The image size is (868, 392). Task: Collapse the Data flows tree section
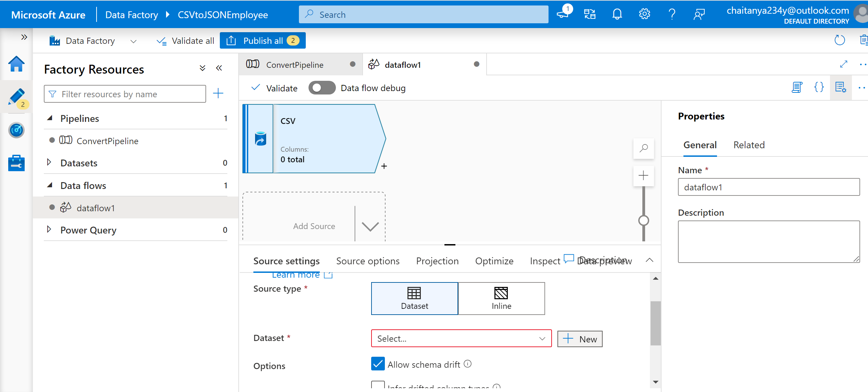click(x=50, y=185)
